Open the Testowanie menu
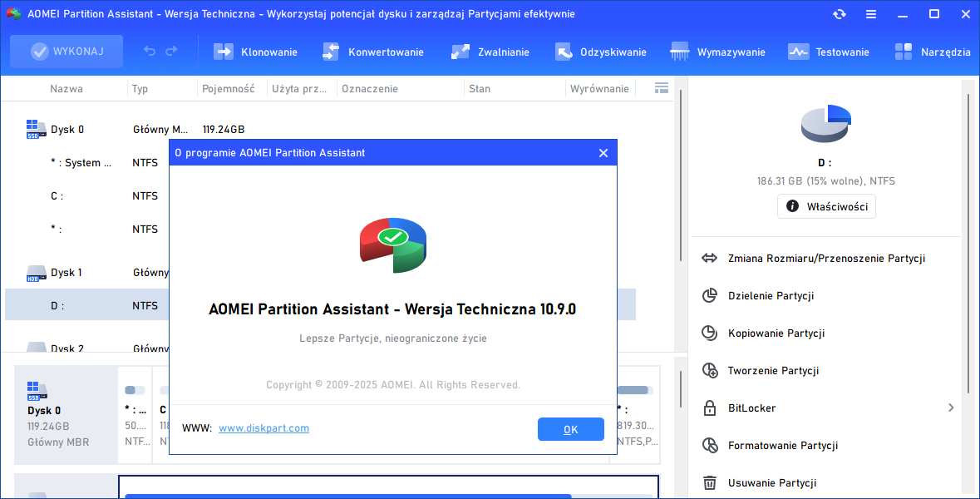Screen dimensions: 980x499 [829, 52]
